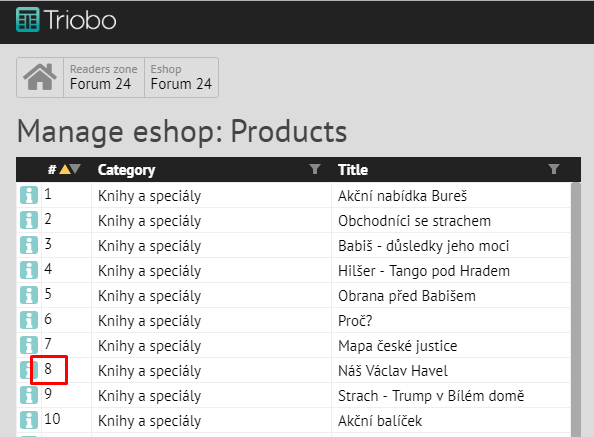This screenshot has width=594, height=437.
Task: Click the Category column header
Action: pos(127,170)
